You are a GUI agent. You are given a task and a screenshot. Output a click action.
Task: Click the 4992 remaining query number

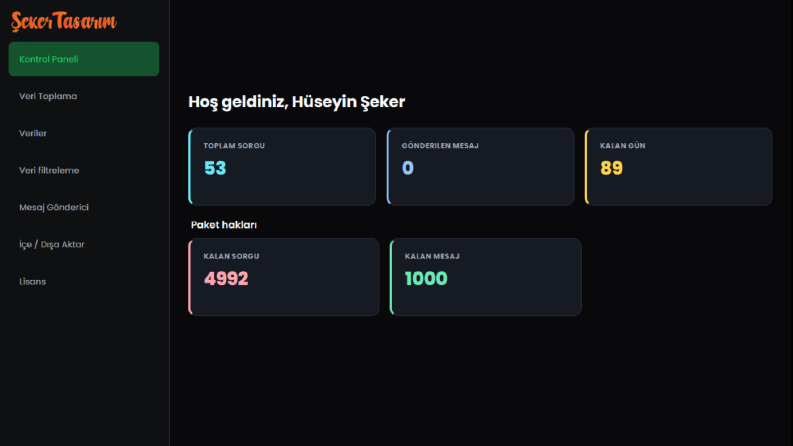pyautogui.click(x=226, y=279)
